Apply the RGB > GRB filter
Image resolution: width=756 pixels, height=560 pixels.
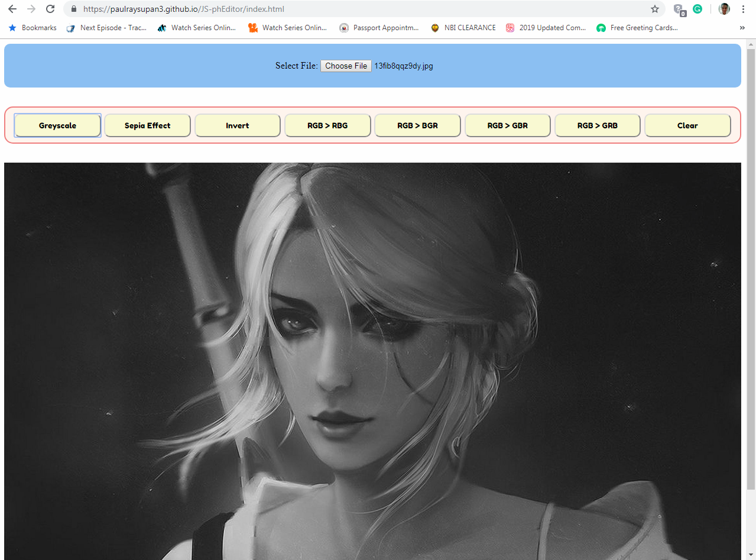pos(598,125)
